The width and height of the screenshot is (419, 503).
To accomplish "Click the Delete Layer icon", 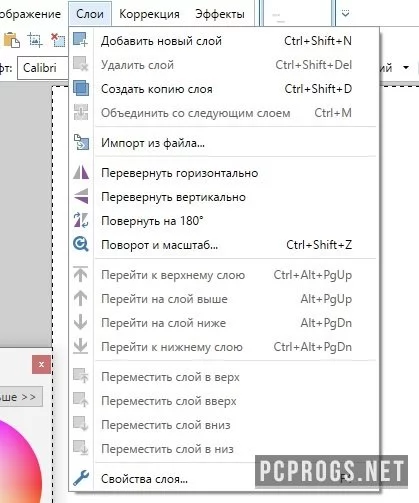I will (x=81, y=64).
